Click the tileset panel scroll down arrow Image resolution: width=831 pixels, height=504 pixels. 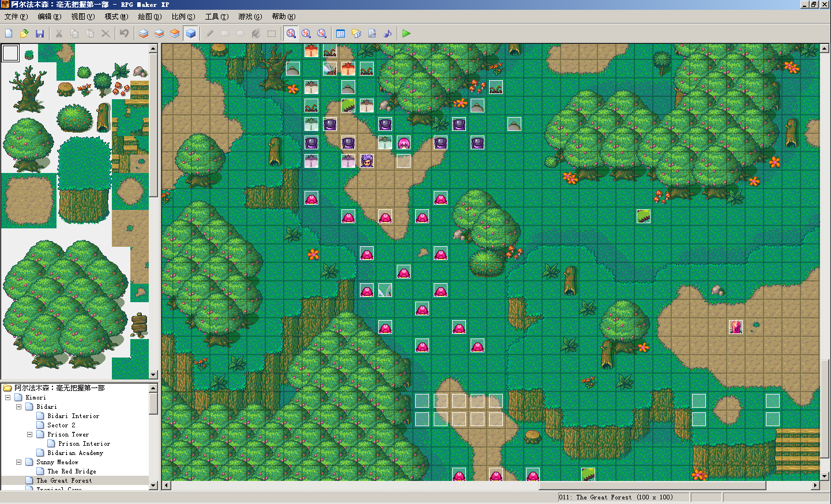[153, 375]
